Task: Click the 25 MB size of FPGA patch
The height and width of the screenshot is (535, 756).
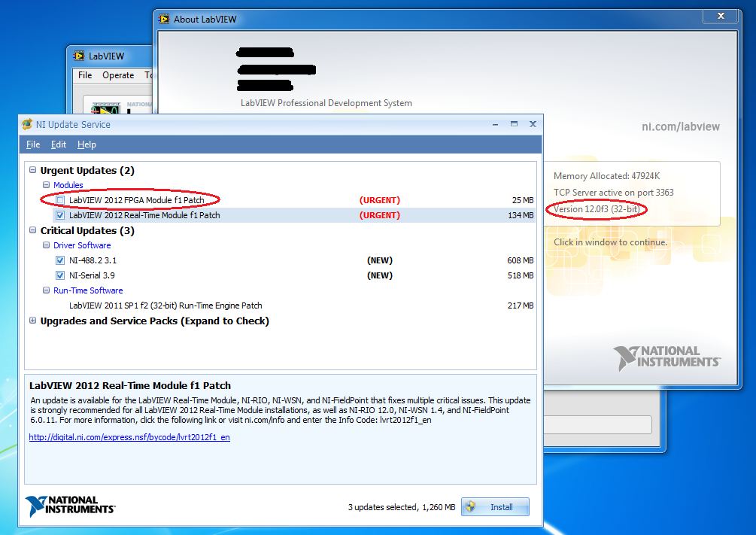Action: (523, 200)
